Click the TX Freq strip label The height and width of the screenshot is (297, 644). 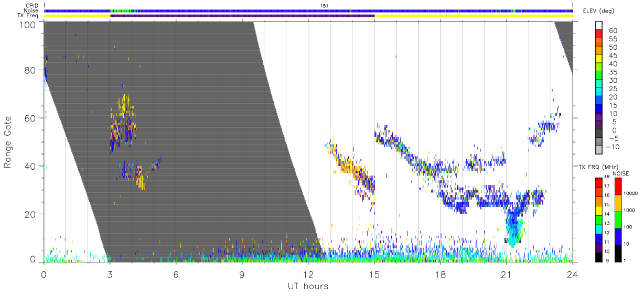(x=27, y=16)
